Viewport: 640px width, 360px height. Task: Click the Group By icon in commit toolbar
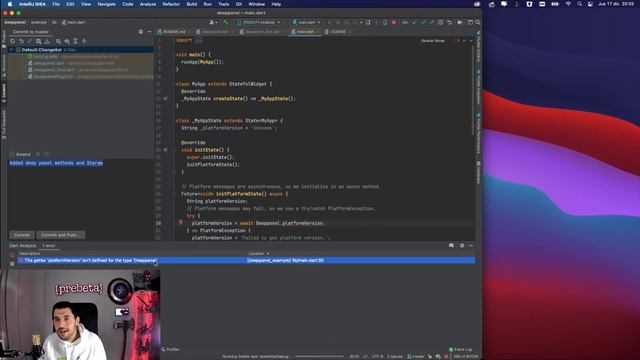pyautogui.click(x=58, y=41)
